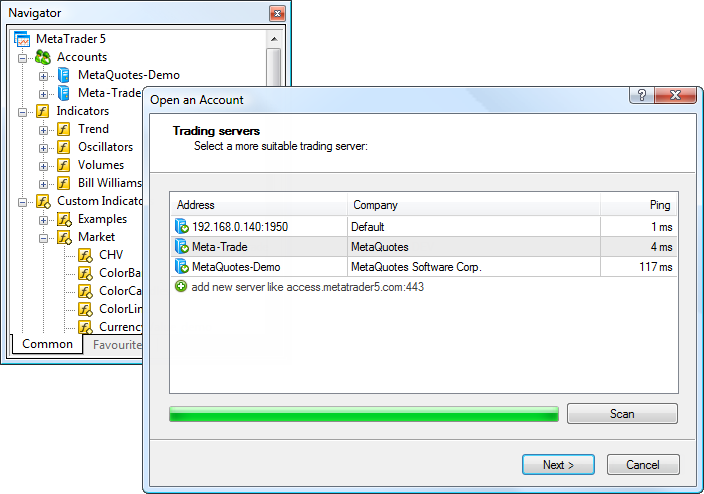Click the server icon beside Meta-Trade in dialog
Viewport: 704px width, 494px height.
(181, 247)
